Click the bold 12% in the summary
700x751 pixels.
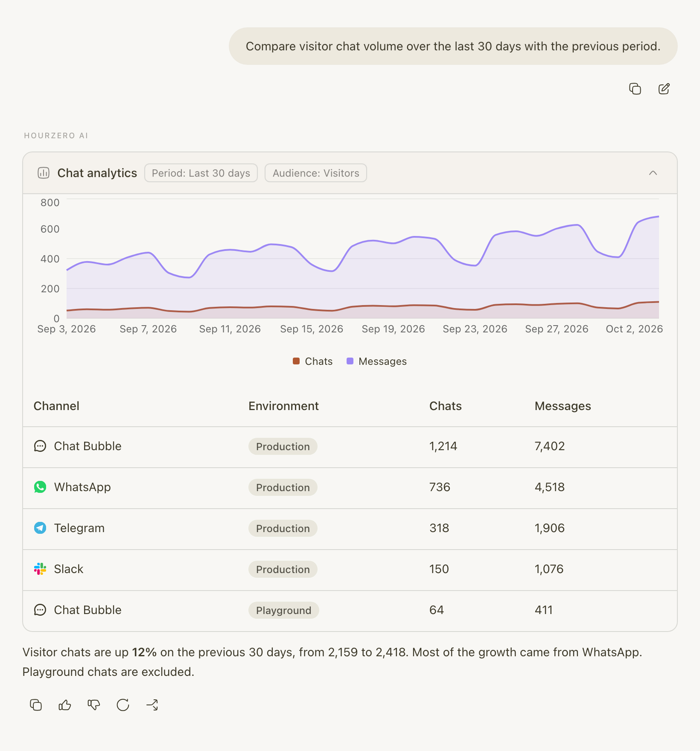click(x=144, y=652)
